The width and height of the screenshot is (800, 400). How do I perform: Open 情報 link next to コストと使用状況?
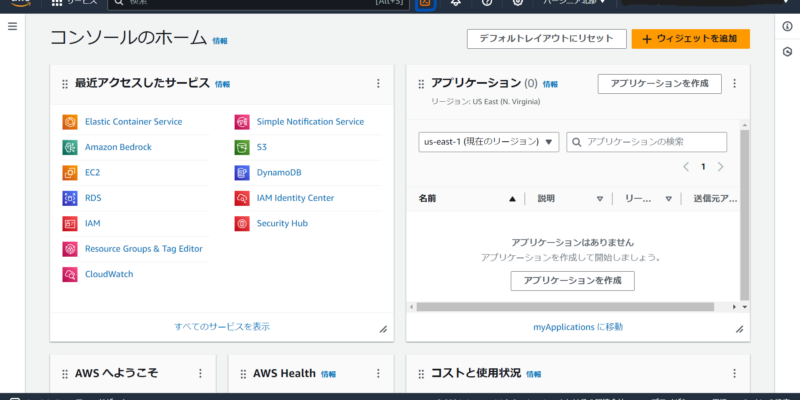(x=534, y=374)
